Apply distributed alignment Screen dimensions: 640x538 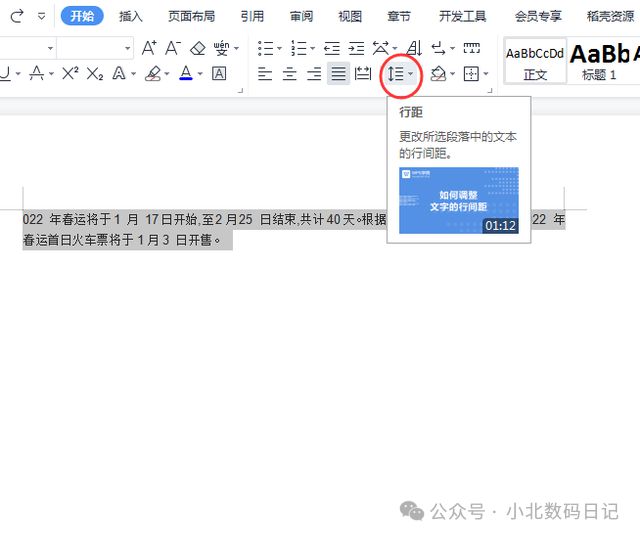point(363,73)
